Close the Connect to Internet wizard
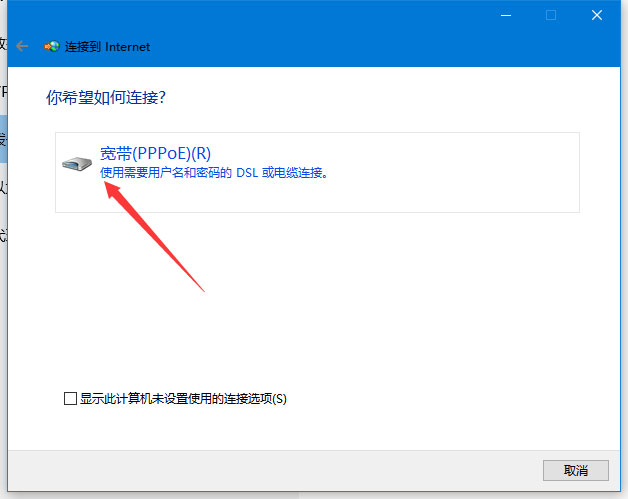 (x=597, y=16)
